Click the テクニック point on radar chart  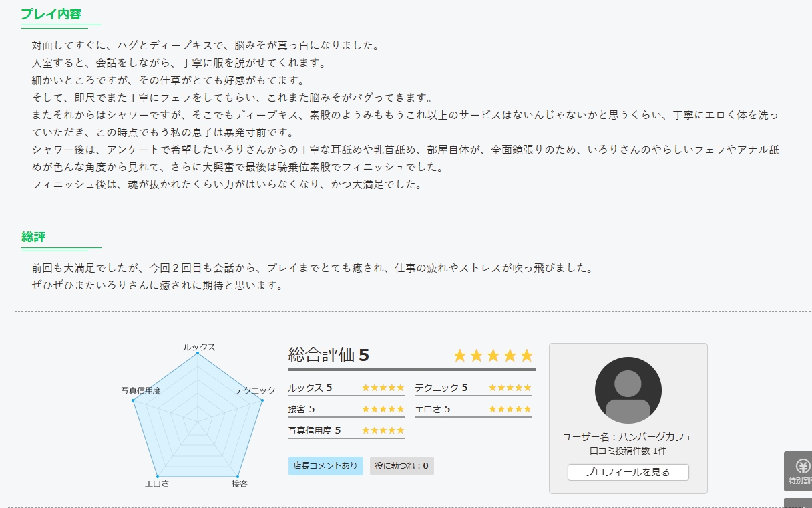click(262, 400)
